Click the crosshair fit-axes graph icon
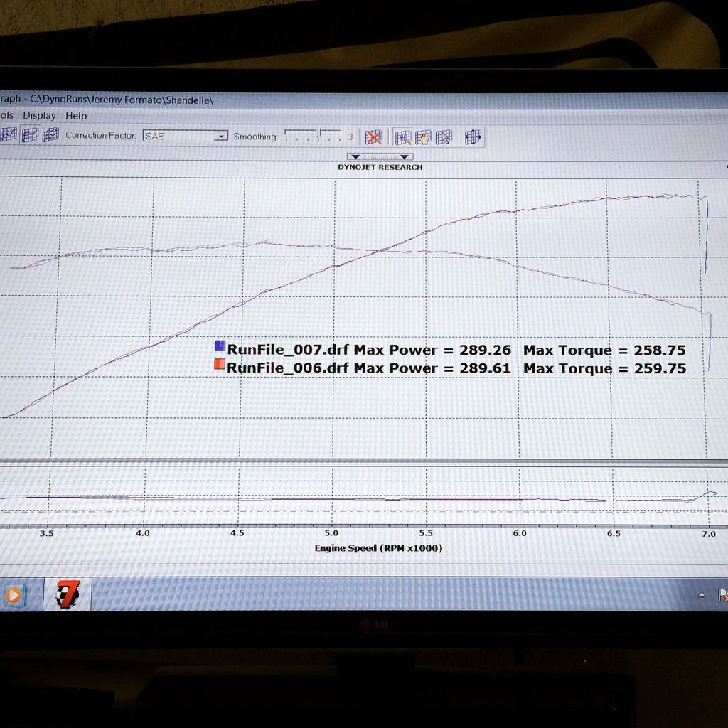Viewport: 728px width, 728px height. point(473,137)
